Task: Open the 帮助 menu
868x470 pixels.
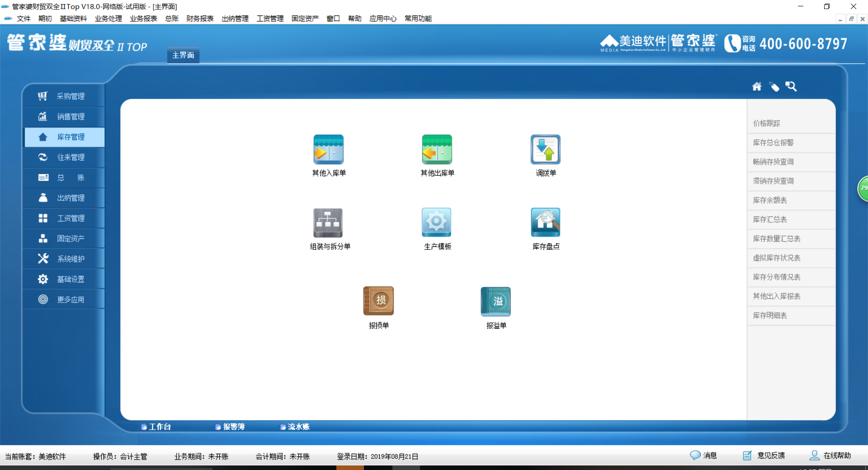Action: [355, 19]
